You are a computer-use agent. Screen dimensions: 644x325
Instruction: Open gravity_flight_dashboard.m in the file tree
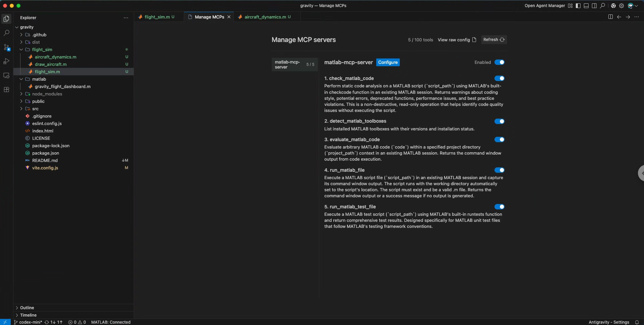pyautogui.click(x=62, y=86)
